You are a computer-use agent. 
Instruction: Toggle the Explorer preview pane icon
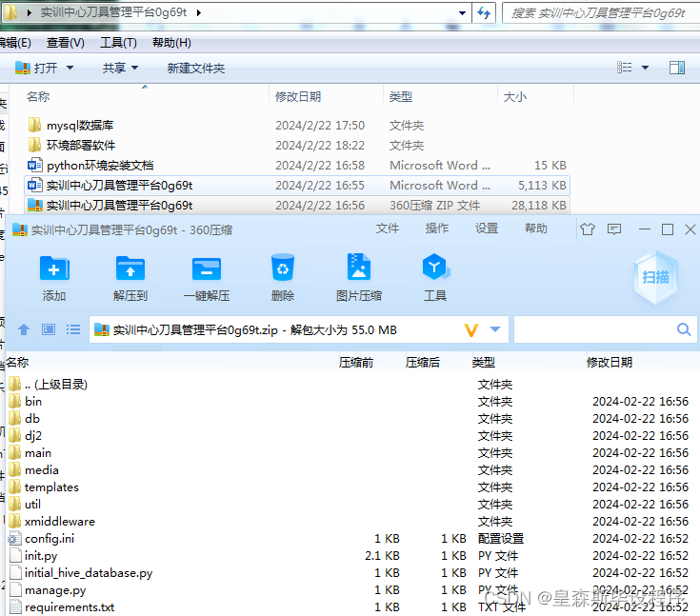pyautogui.click(x=677, y=68)
